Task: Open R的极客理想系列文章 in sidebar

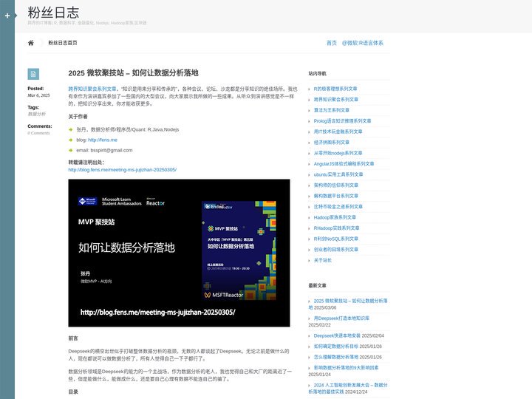Action: point(335,89)
